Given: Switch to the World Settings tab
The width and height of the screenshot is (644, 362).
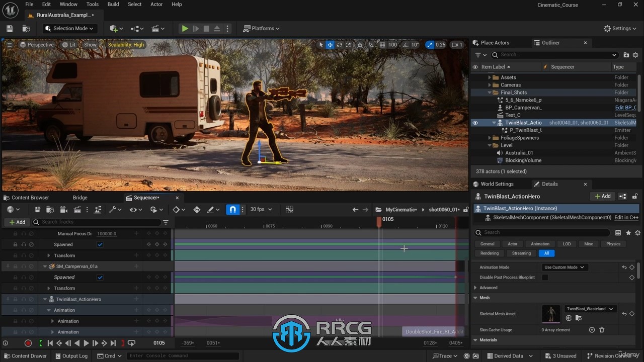Looking at the screenshot, I should coord(493,184).
